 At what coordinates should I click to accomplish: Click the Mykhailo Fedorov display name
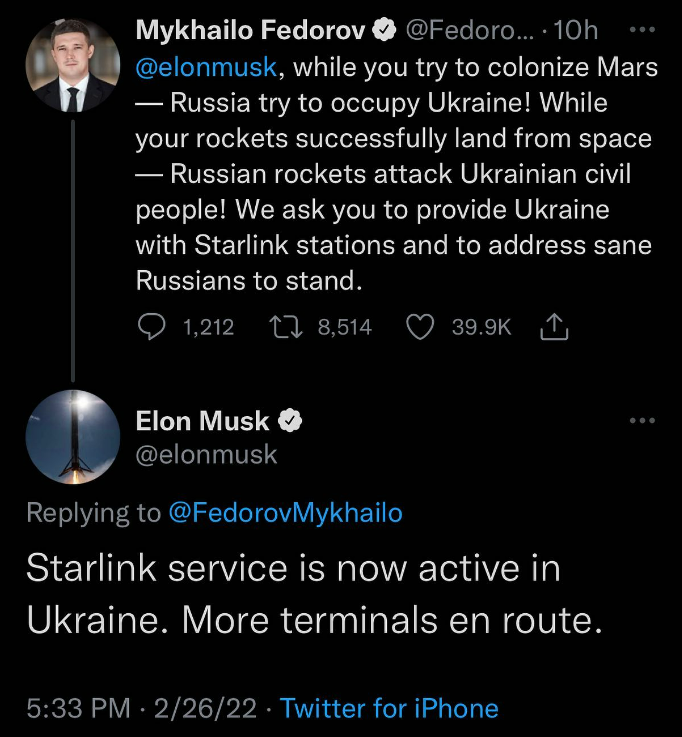(250, 31)
